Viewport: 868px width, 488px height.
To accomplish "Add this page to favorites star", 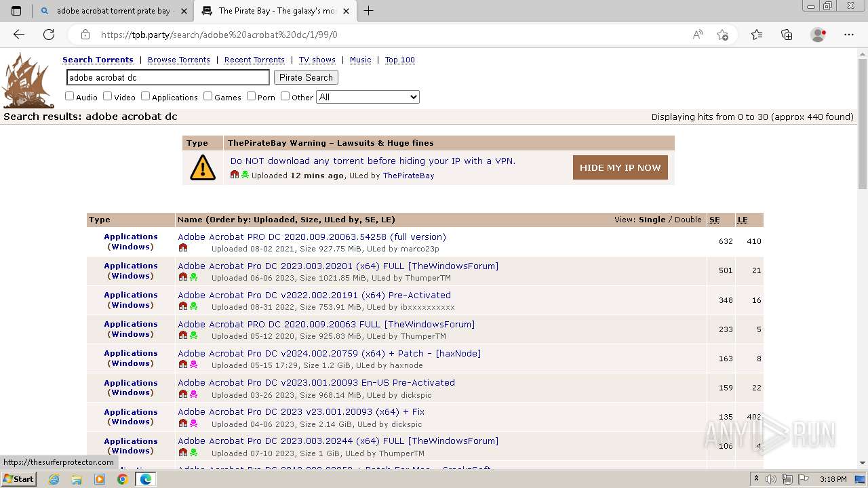I will 722,35.
